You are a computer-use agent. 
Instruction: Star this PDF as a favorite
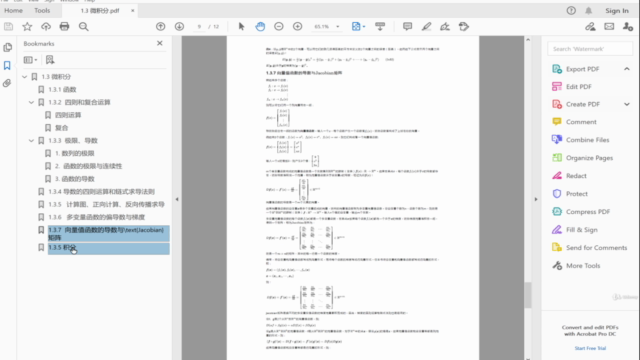(x=27, y=27)
